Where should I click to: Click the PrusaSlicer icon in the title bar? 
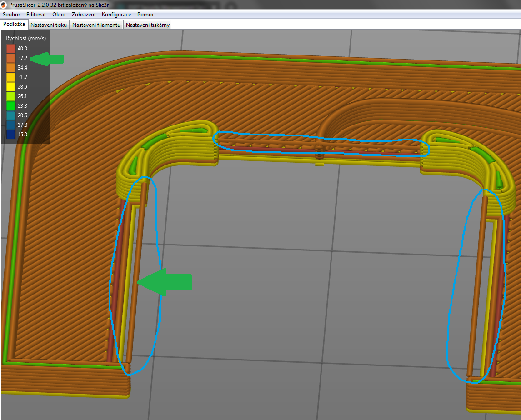[4, 5]
